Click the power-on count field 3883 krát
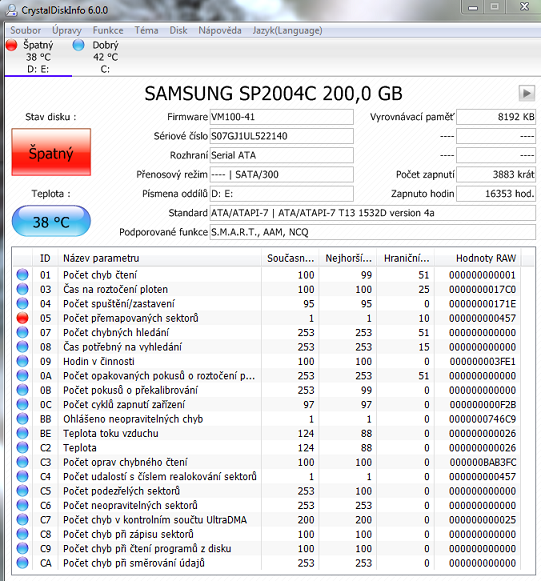Screen dimensions: 541x581 tap(496, 175)
